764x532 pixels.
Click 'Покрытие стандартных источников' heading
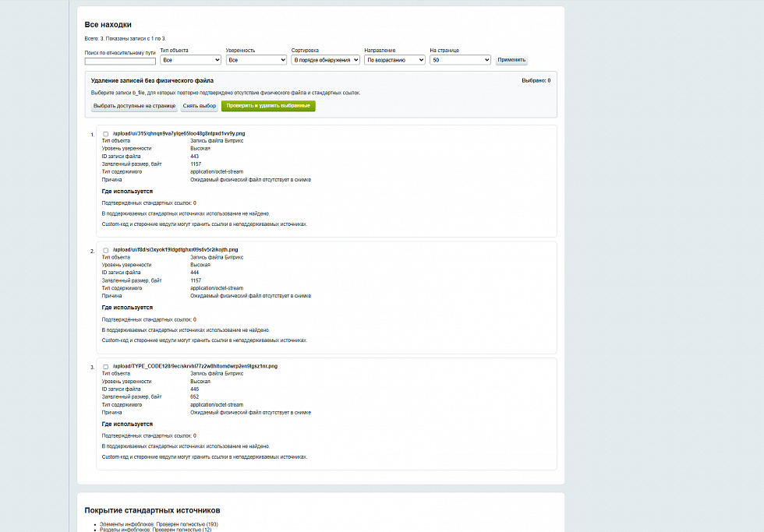[152, 510]
